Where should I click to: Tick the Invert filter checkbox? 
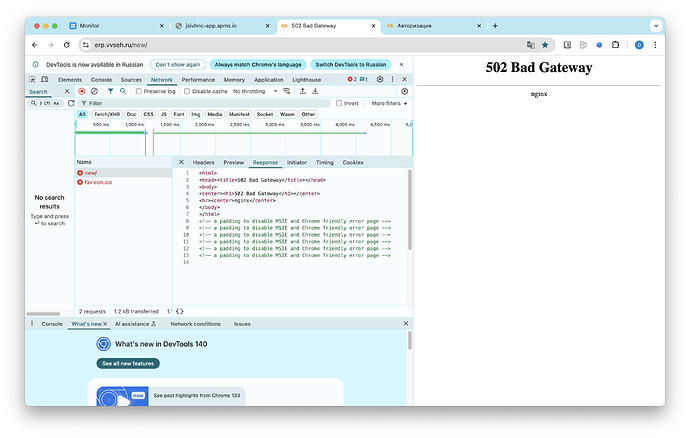click(x=340, y=103)
